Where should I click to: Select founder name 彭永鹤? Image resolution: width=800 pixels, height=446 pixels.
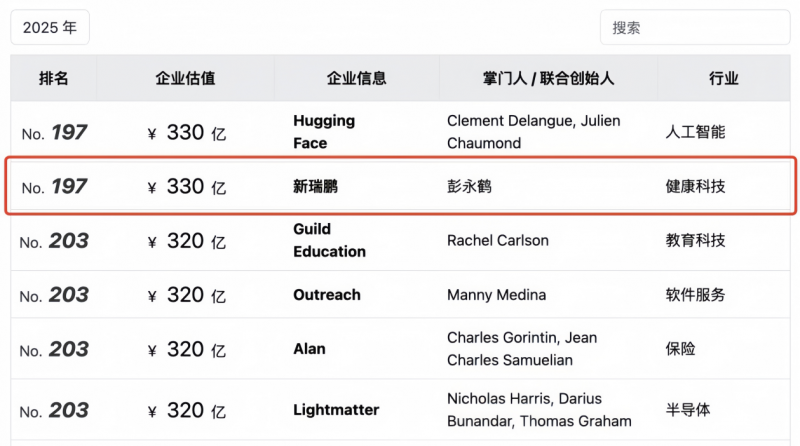pyautogui.click(x=469, y=186)
